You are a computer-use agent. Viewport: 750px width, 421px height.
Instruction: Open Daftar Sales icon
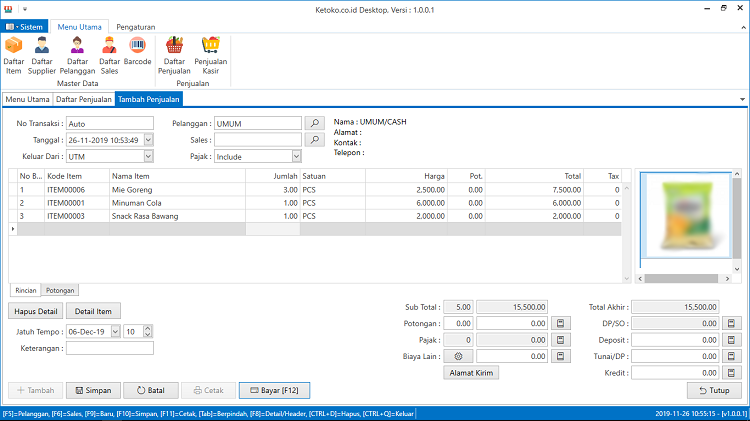[109, 55]
